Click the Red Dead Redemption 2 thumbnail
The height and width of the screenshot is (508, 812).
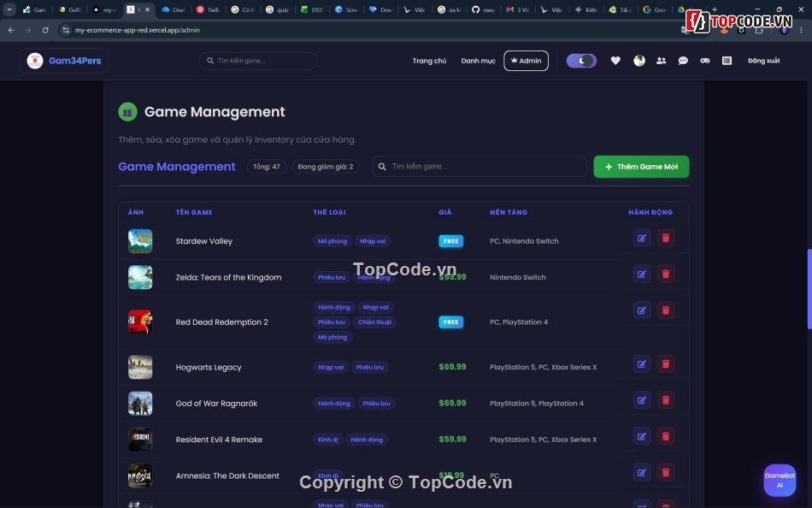(x=140, y=322)
